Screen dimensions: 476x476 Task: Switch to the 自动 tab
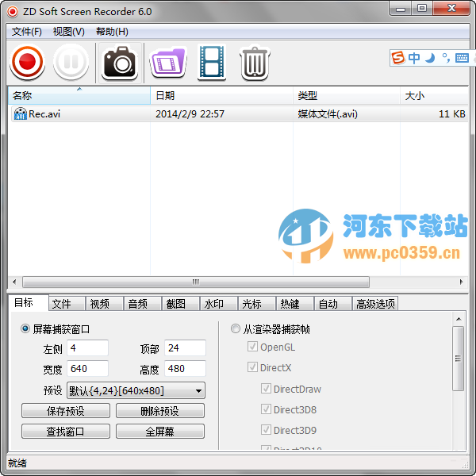pos(333,304)
